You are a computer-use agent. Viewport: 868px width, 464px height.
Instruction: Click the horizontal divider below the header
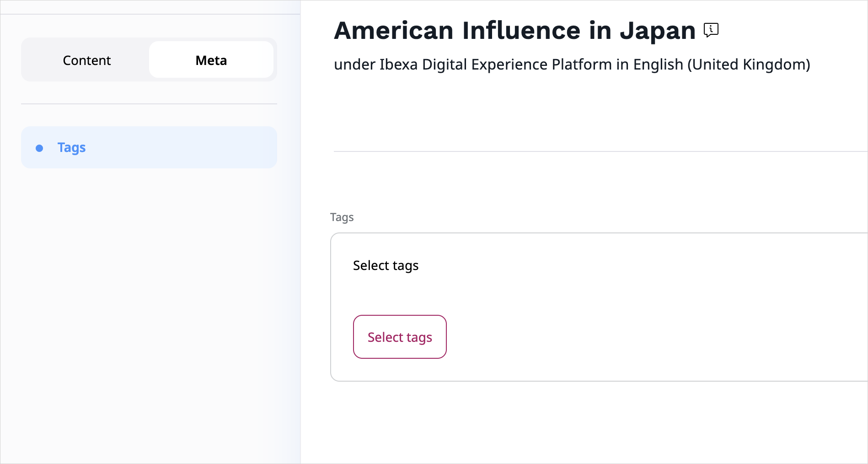coord(595,151)
